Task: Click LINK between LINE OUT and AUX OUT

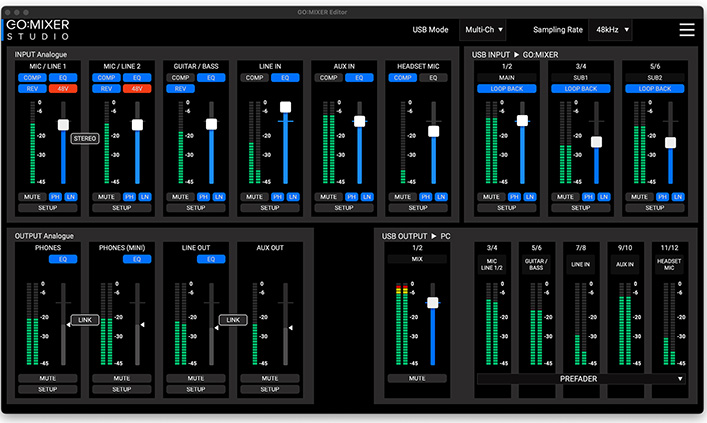Action: (233, 320)
